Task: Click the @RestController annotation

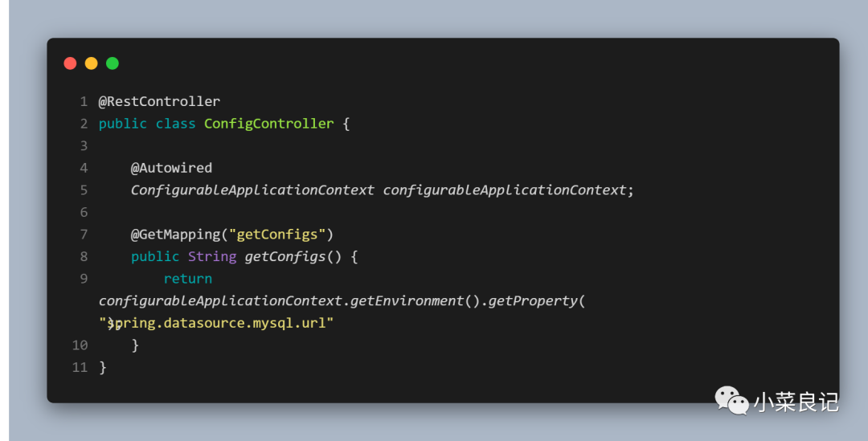Action: tap(159, 101)
